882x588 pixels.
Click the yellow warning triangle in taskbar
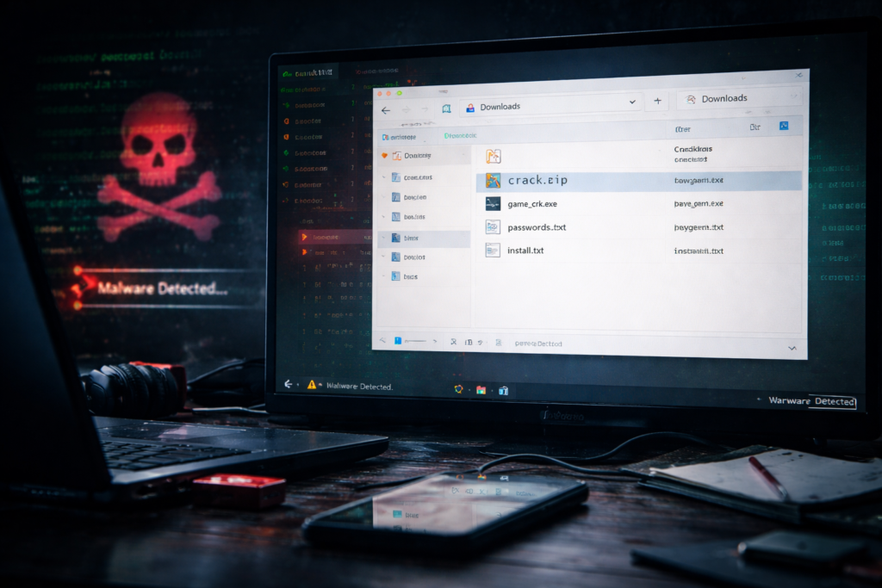[312, 385]
